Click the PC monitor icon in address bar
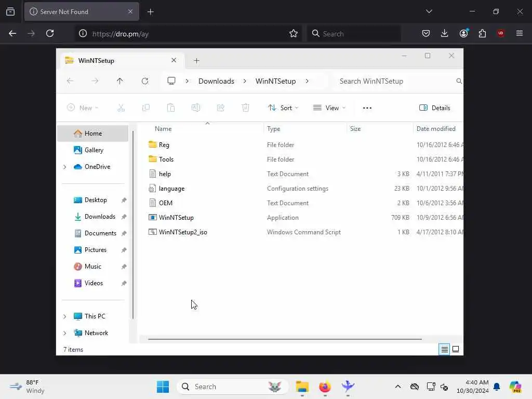The width and height of the screenshot is (532, 399). 171,81
